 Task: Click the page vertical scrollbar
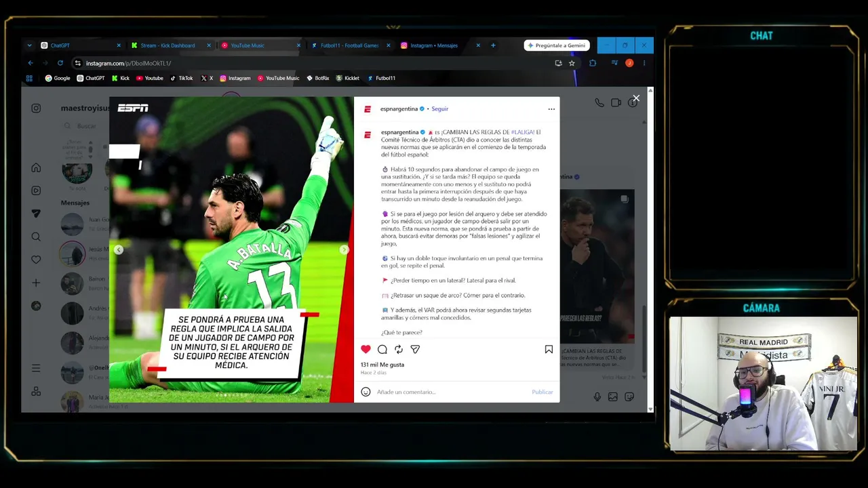651,249
